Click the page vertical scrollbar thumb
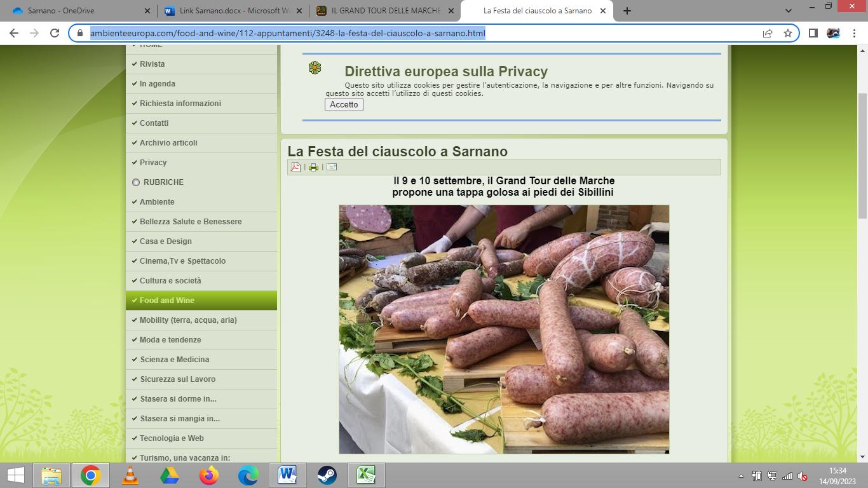This screenshot has height=488, width=868. 863,156
